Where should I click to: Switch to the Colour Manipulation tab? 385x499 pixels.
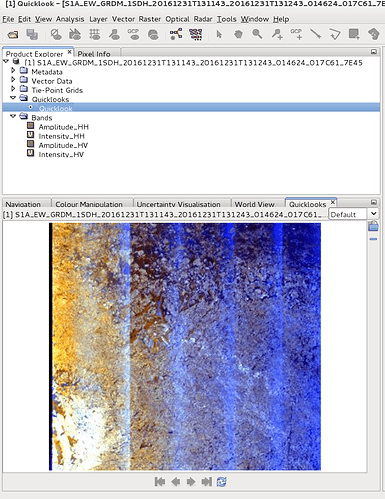click(x=89, y=204)
